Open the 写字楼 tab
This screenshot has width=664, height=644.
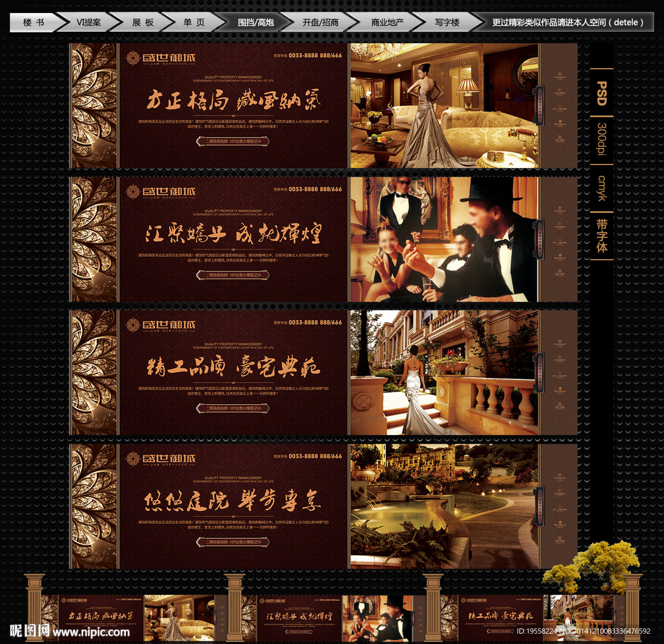[447, 23]
